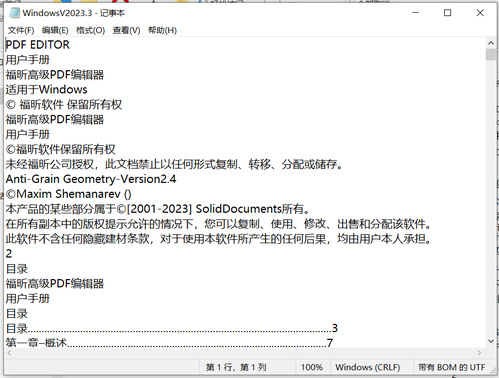
Task: Open the 格式(O) menu
Action: pos(90,30)
